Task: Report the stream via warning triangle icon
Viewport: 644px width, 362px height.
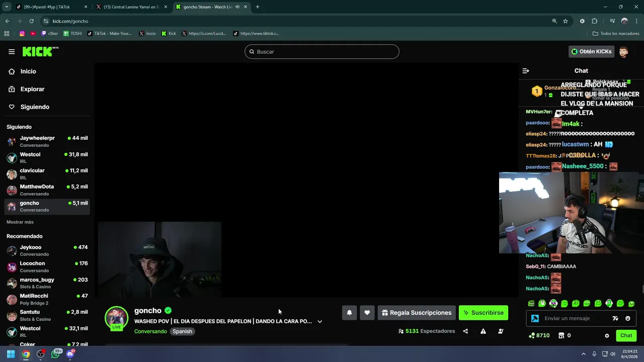Action: (x=483, y=331)
